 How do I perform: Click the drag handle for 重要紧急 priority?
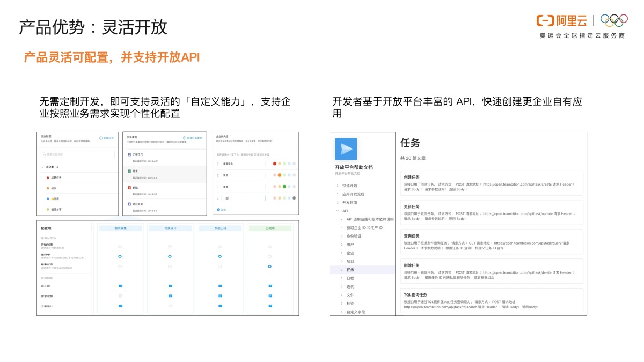(218, 164)
